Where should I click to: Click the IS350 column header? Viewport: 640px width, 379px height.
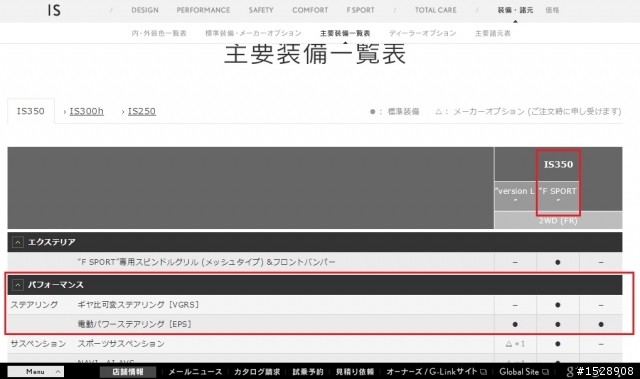click(558, 164)
